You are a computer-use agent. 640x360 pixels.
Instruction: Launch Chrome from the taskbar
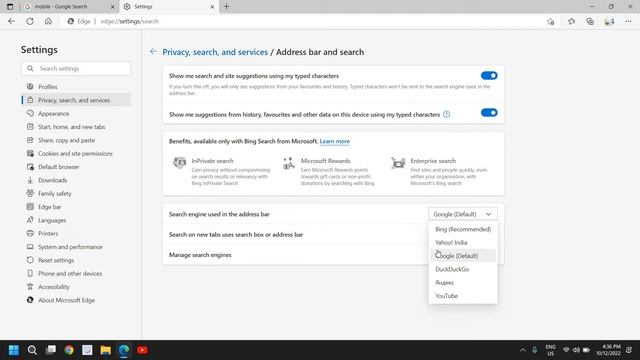69,350
